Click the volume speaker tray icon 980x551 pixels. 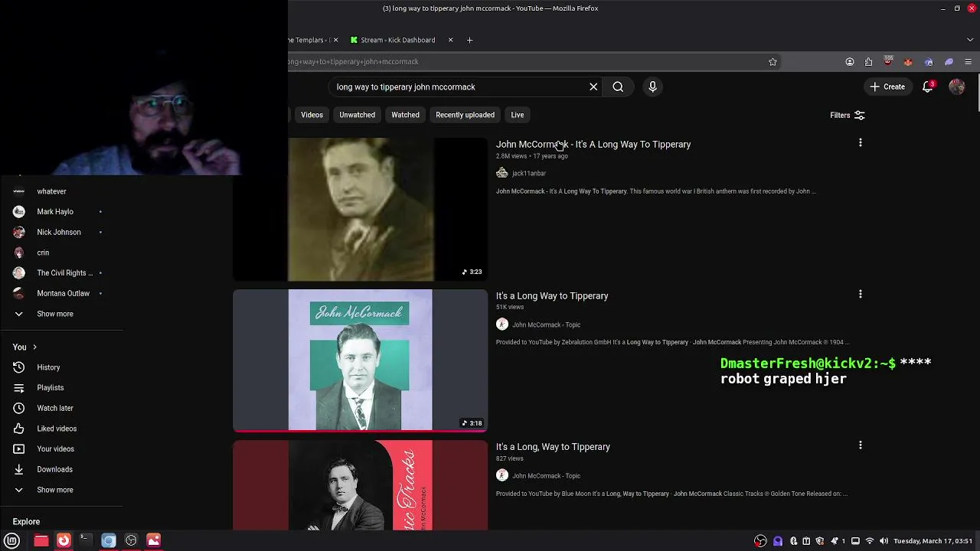[x=884, y=541]
